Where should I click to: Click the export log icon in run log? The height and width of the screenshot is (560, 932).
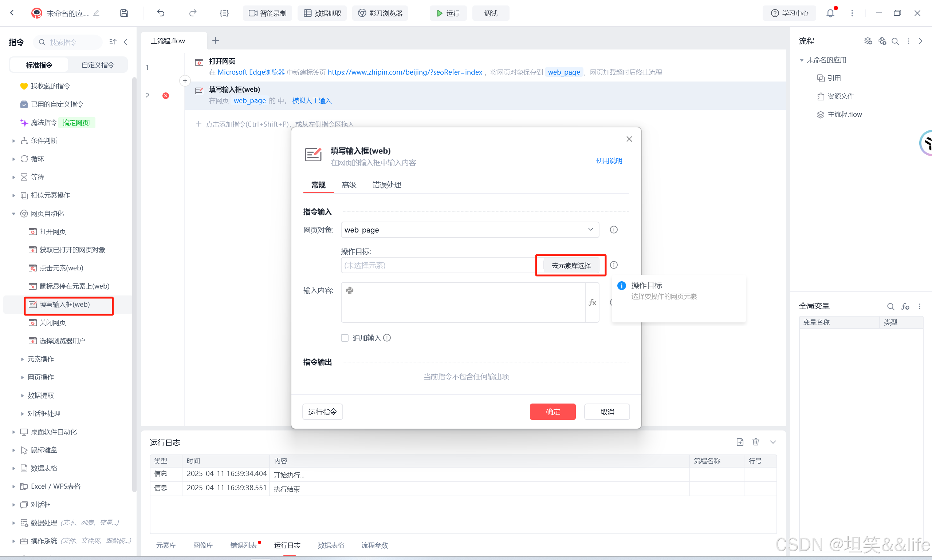coord(740,442)
